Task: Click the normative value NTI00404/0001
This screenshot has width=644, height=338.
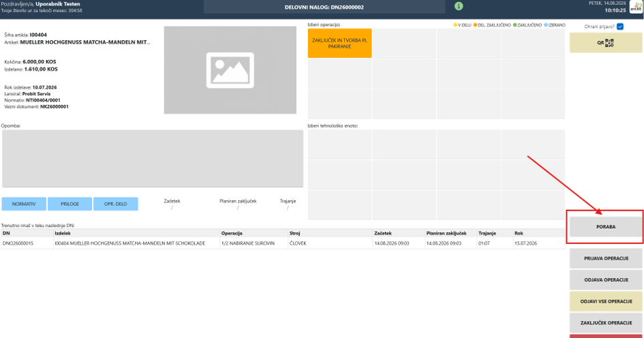Action: click(43, 100)
